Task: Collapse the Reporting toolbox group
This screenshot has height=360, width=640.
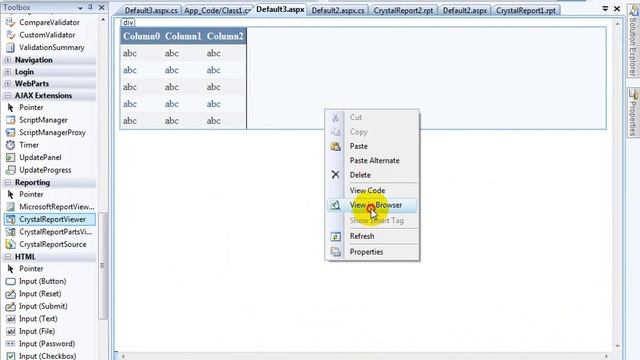Action: tap(8, 182)
